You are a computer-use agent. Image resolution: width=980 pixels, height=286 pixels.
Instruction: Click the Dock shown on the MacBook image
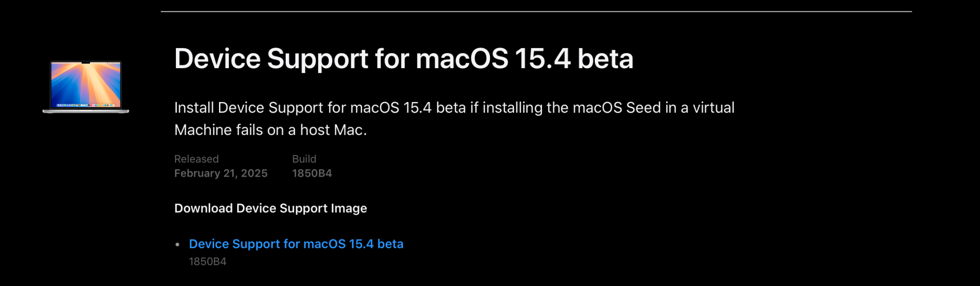pyautogui.click(x=86, y=105)
